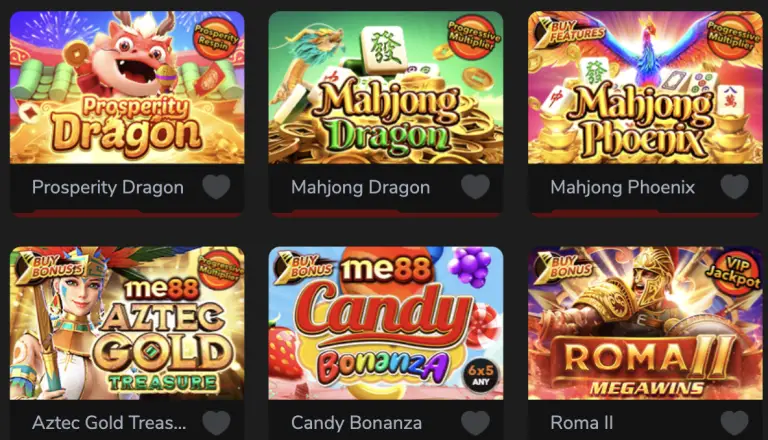Screen dimensions: 768x440
Task: Launch the Roma II Megawins artwork
Action: (645, 323)
